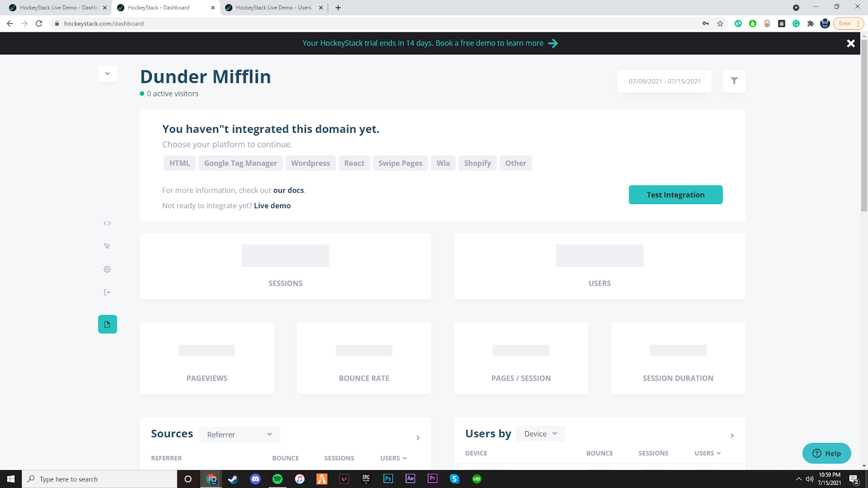This screenshot has height=488, width=868.
Task: Switch to the HockeyStack Live Demo - Users tab
Action: point(273,8)
